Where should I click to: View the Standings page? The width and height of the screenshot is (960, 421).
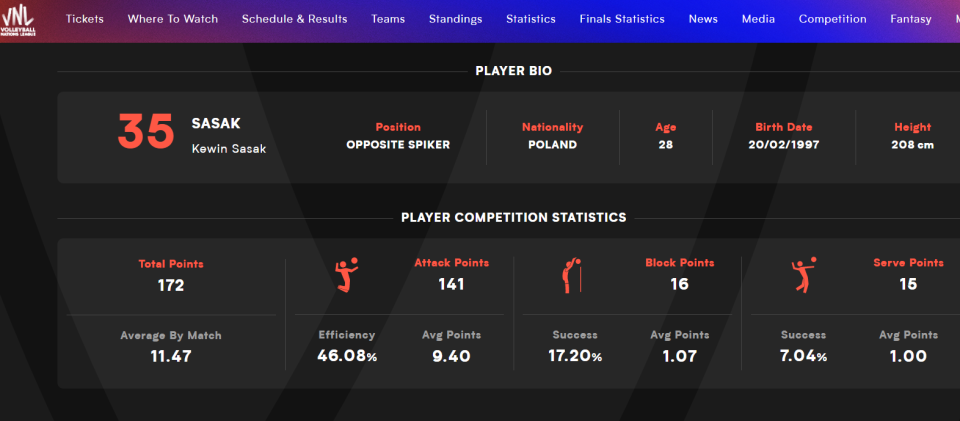pos(455,19)
